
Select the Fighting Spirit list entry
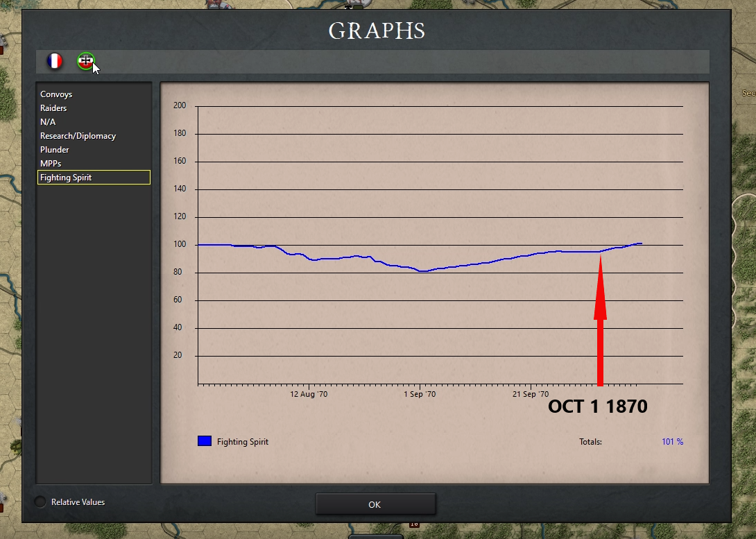pos(94,178)
